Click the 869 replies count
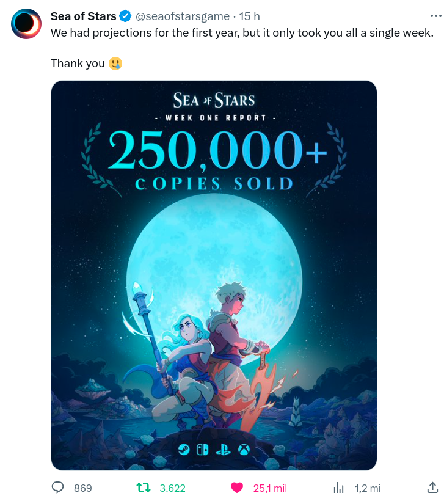This screenshot has height=504, width=444. point(83,488)
